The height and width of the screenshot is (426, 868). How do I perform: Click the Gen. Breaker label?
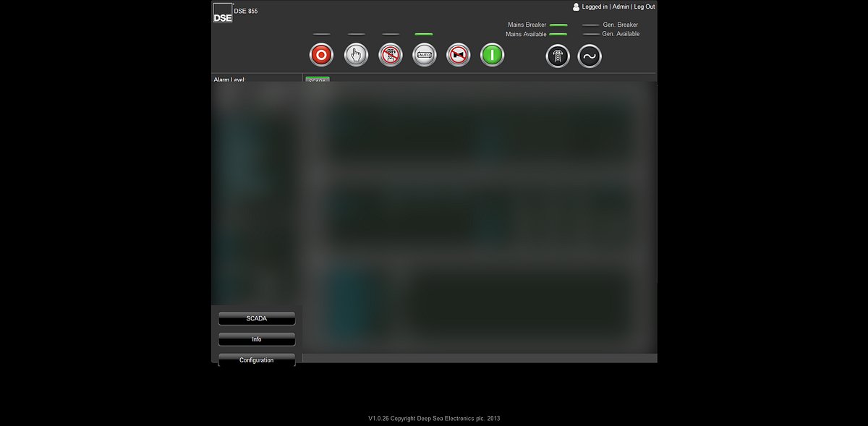point(621,25)
